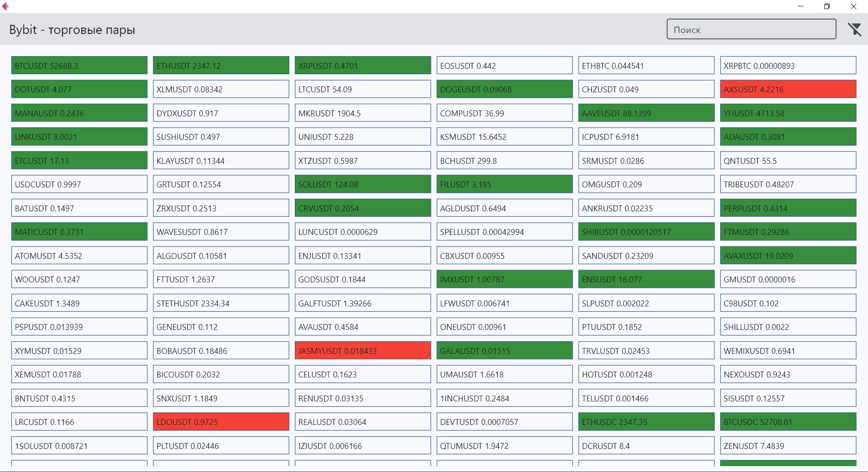
Task: Clear filter using the funnel icon
Action: tap(854, 29)
